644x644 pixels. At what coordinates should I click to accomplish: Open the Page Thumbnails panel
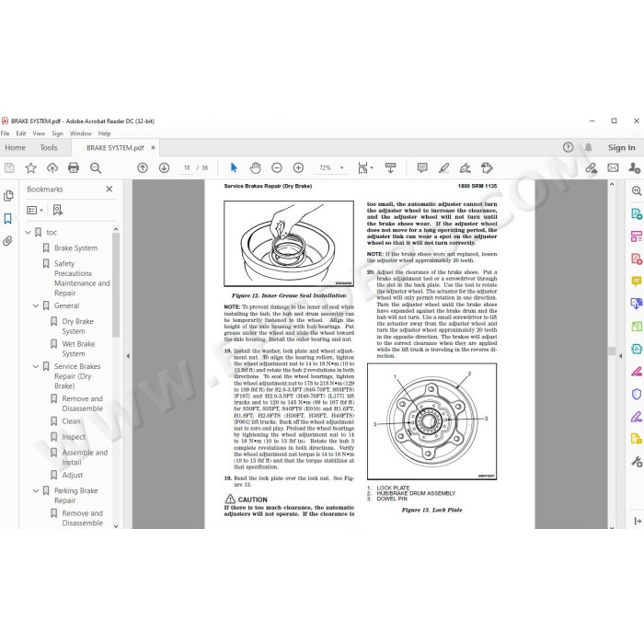[7, 196]
